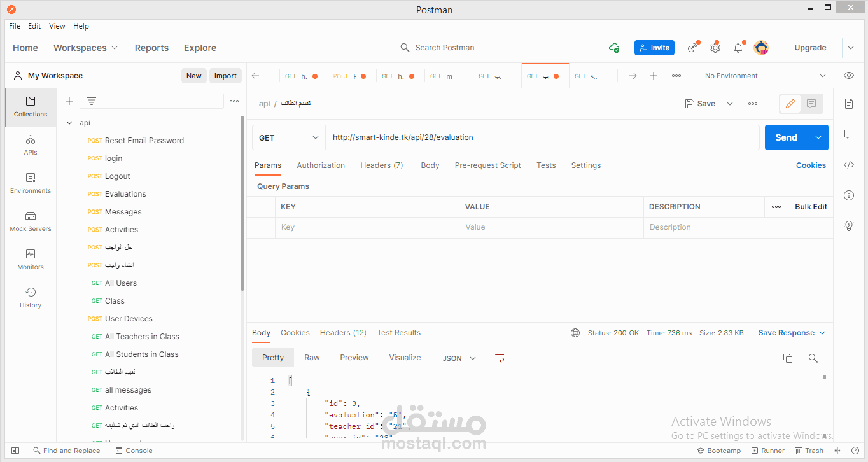
Task: Open tab options three dots
Action: (x=676, y=76)
